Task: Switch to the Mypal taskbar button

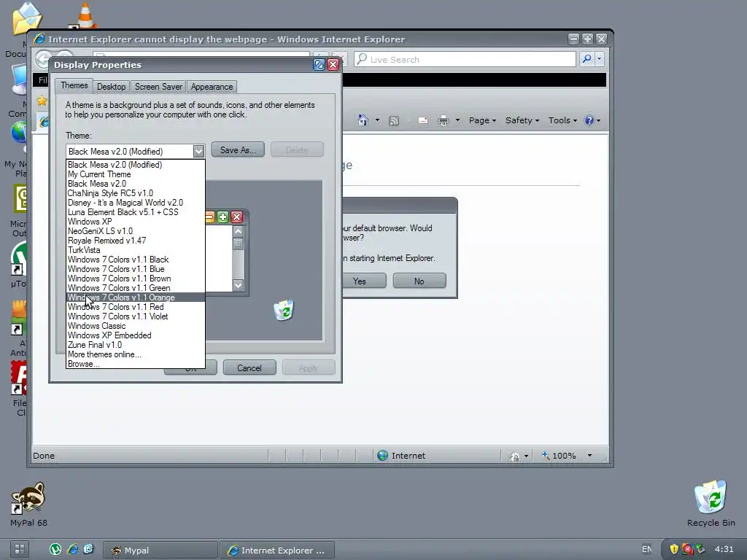Action: pyautogui.click(x=160, y=550)
